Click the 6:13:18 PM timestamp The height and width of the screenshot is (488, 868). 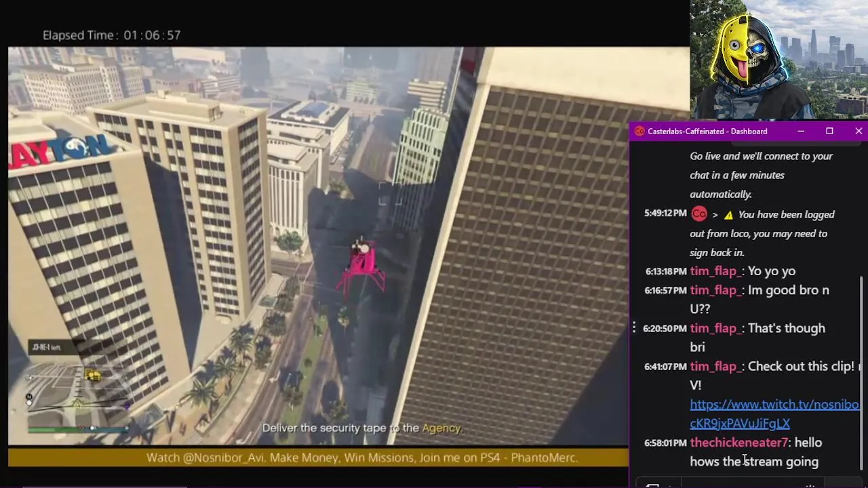(x=666, y=271)
